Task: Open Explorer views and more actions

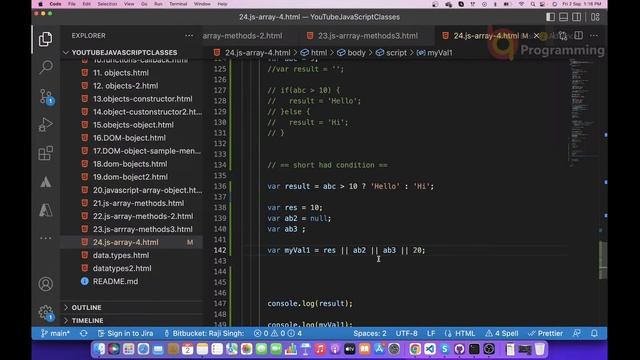Action: [189, 36]
